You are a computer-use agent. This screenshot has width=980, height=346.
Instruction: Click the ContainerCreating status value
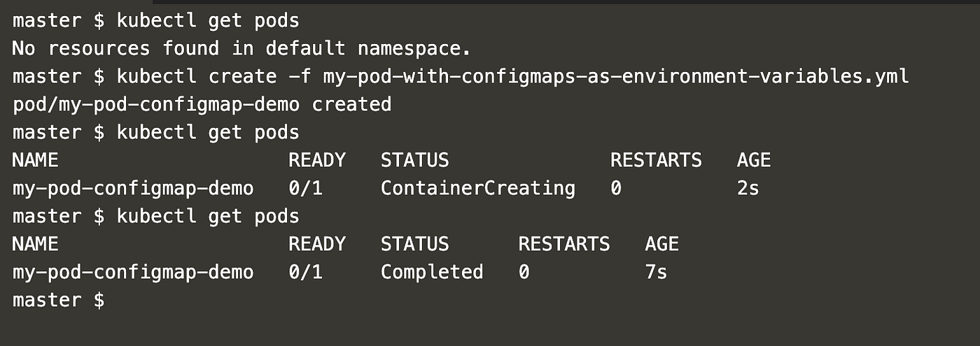pos(478,188)
